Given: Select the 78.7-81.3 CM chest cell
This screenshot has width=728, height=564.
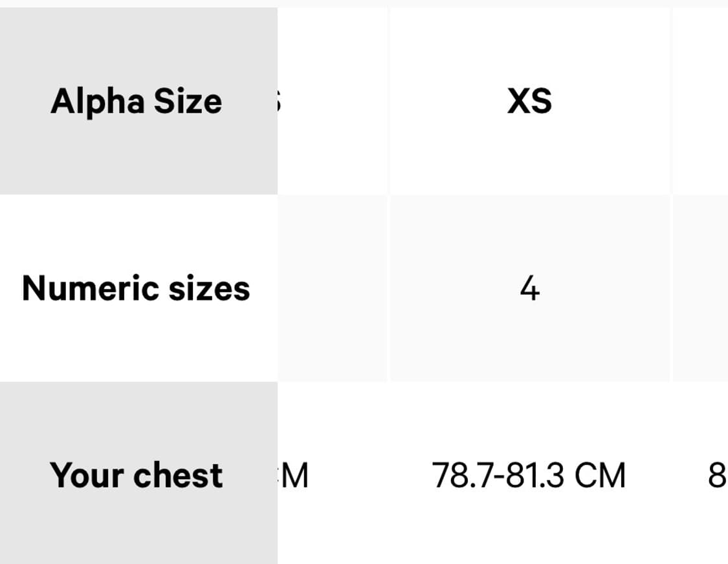Looking at the screenshot, I should (529, 475).
